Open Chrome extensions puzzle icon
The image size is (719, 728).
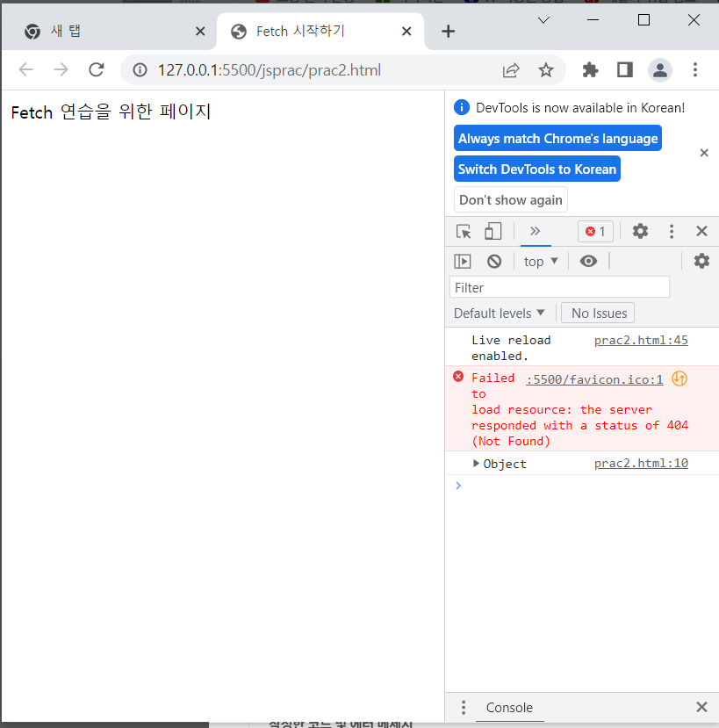(x=590, y=70)
